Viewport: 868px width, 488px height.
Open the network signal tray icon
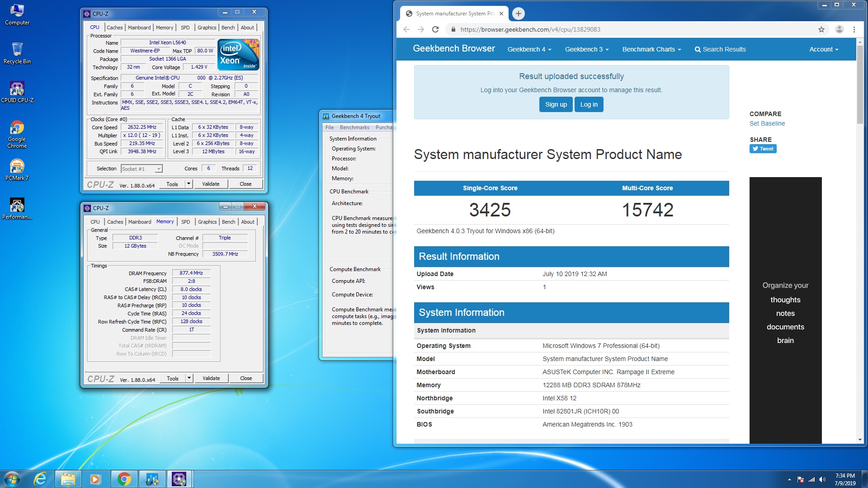click(811, 479)
